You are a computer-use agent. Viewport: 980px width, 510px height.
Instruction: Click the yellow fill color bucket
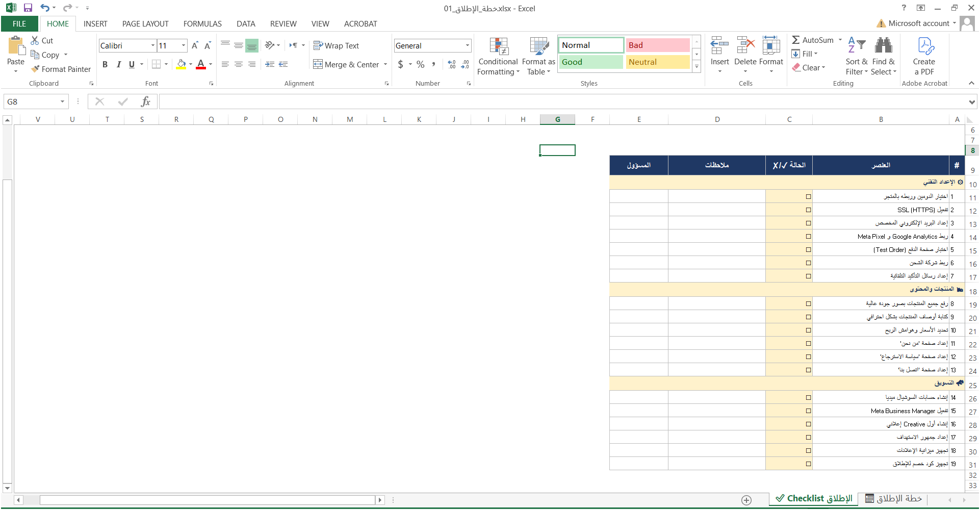click(x=181, y=64)
